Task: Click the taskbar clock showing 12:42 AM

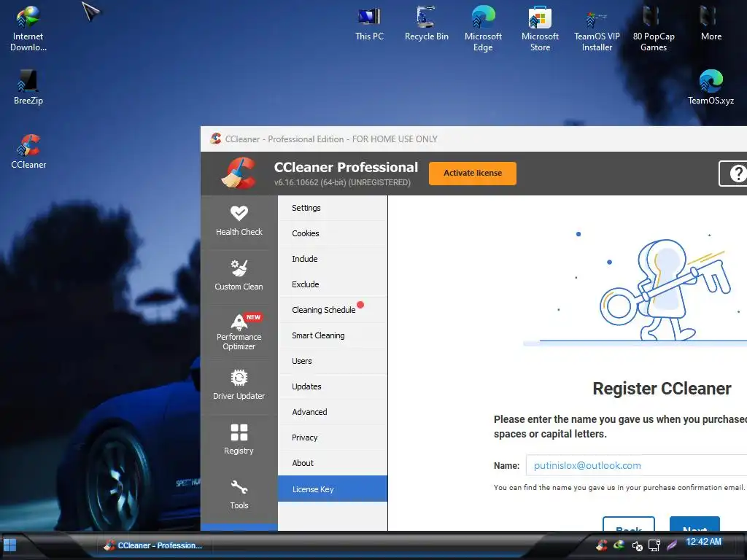Action: coord(703,542)
